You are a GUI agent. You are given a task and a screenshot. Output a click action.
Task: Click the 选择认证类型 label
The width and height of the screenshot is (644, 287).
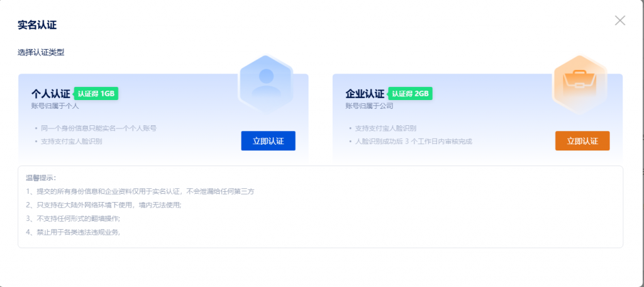coord(41,52)
